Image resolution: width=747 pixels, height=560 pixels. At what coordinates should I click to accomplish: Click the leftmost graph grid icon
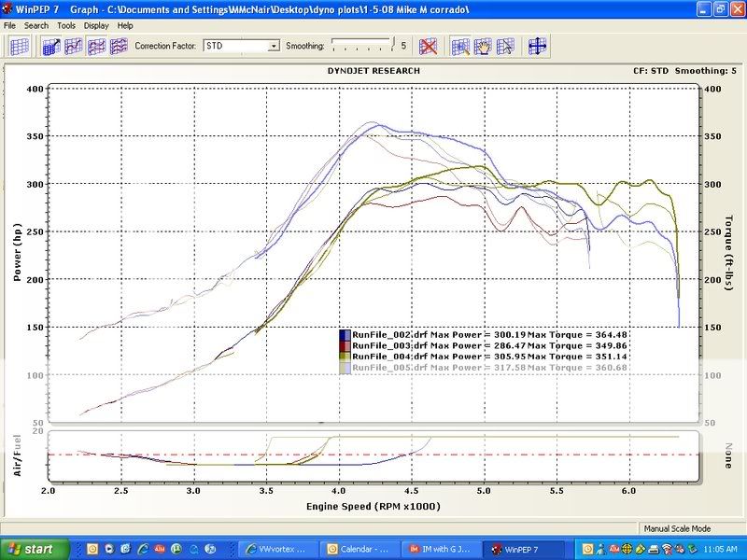click(x=20, y=45)
